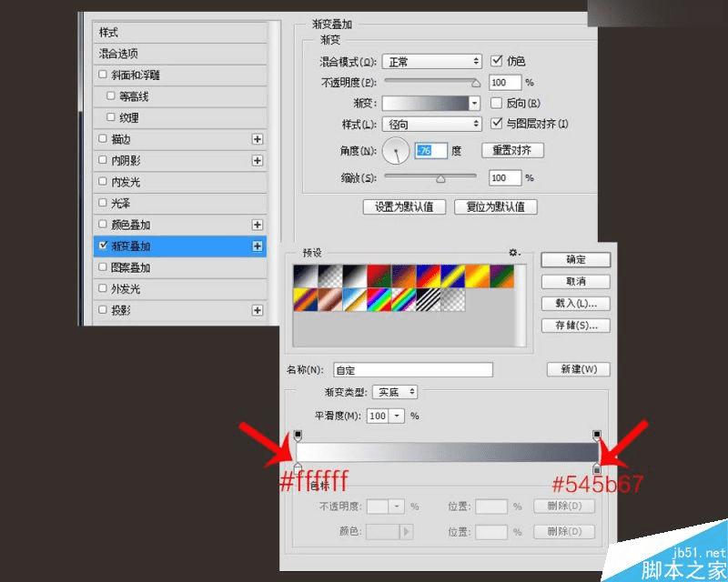
Task: Select the violet-green-orange gradient preset
Action: [x=502, y=276]
